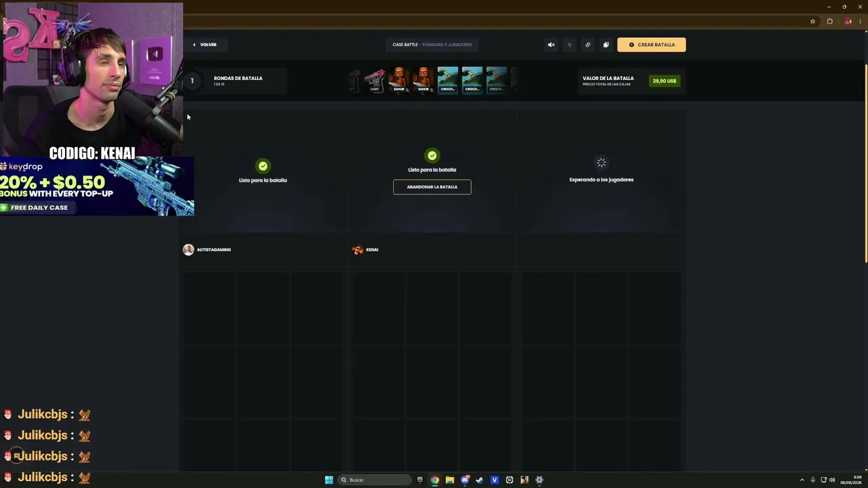Open File Explorer from the taskbar
This screenshot has height=488, width=868.
pyautogui.click(x=450, y=480)
